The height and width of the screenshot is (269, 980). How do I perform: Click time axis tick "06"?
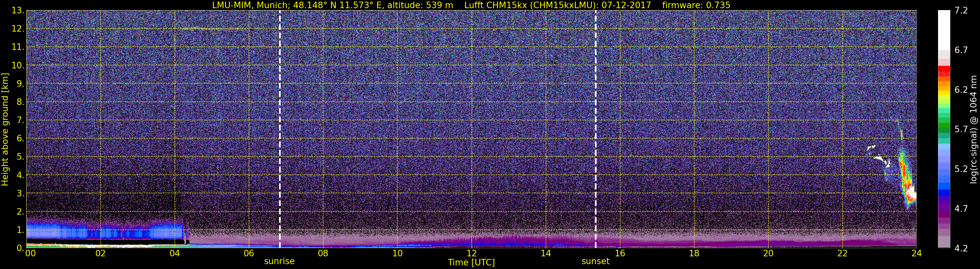pyautogui.click(x=249, y=253)
